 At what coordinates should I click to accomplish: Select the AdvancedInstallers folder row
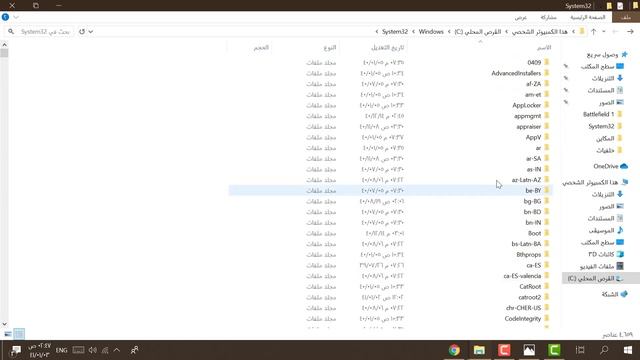pos(390,73)
